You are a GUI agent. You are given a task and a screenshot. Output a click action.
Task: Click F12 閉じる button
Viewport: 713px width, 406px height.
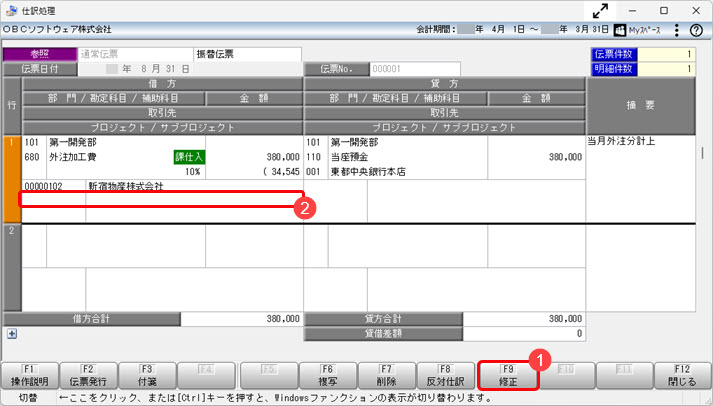(x=682, y=376)
